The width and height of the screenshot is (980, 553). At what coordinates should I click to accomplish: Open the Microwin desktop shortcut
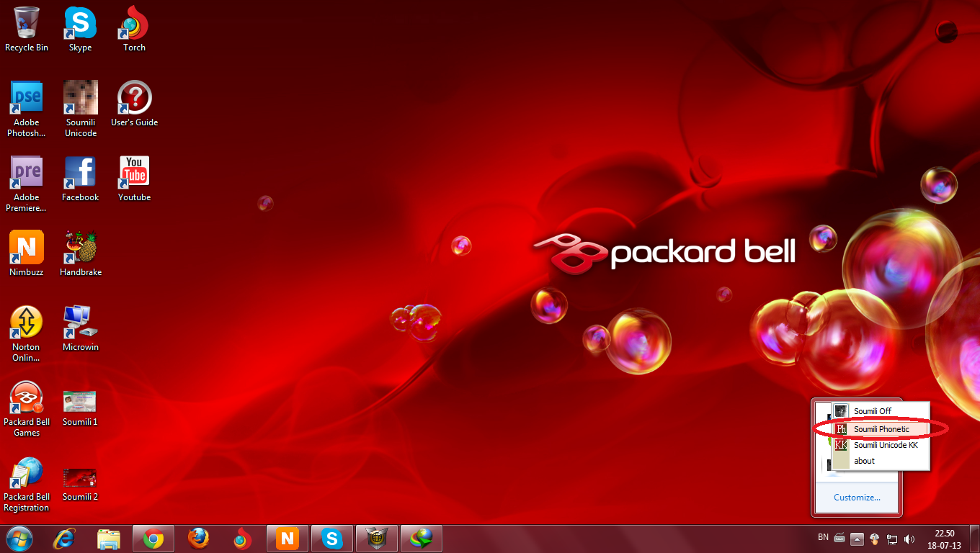pos(81,328)
